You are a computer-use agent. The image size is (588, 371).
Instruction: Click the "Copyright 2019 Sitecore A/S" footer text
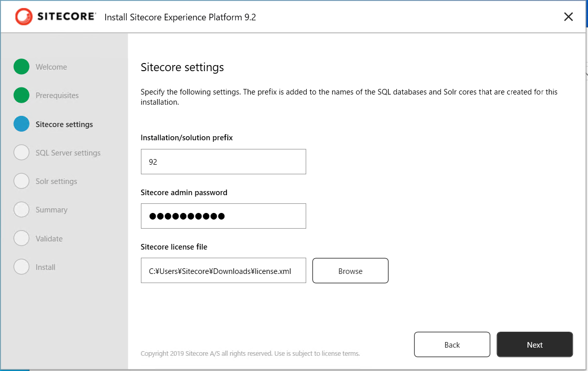pos(250,353)
